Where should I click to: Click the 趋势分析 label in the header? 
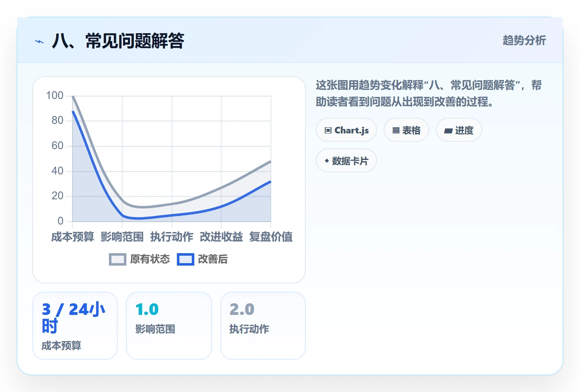tap(524, 40)
